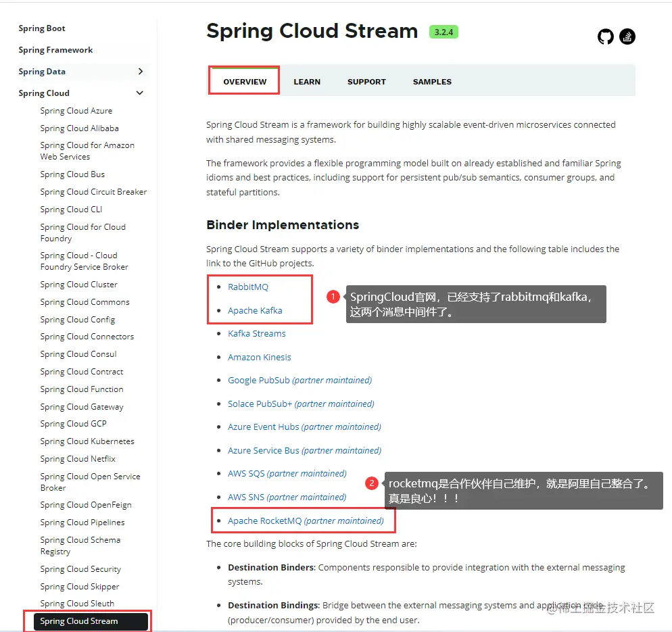Switch to the SUPPORT tab

tap(366, 82)
